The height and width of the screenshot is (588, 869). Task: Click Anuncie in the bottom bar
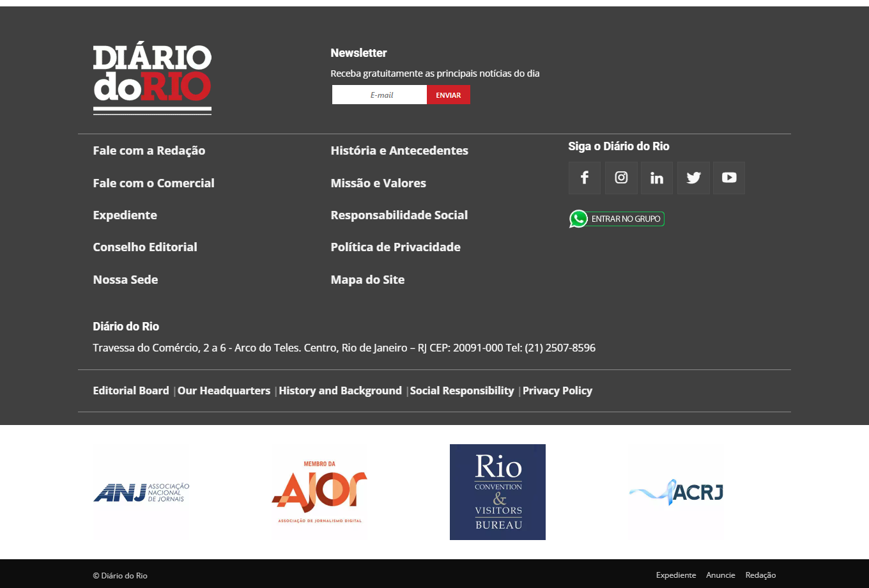[x=720, y=575]
